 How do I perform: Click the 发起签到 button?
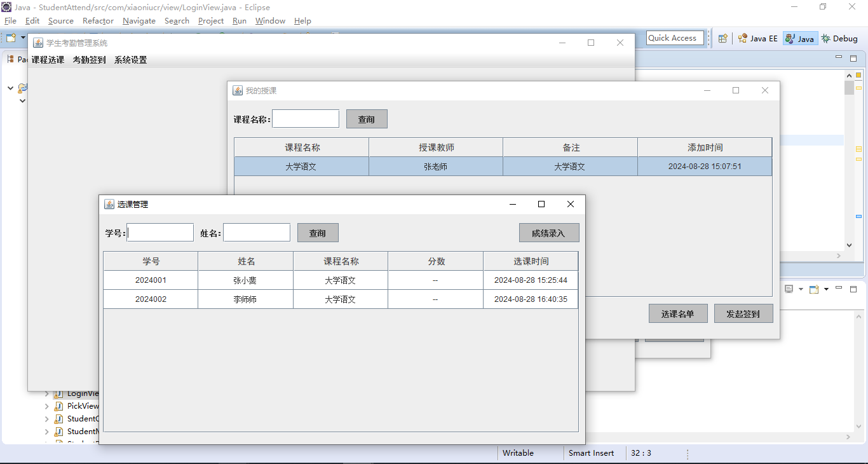tap(743, 313)
